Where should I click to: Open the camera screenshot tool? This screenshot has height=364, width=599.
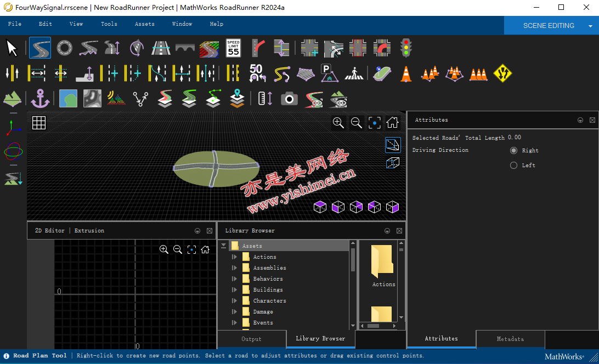pyautogui.click(x=289, y=99)
